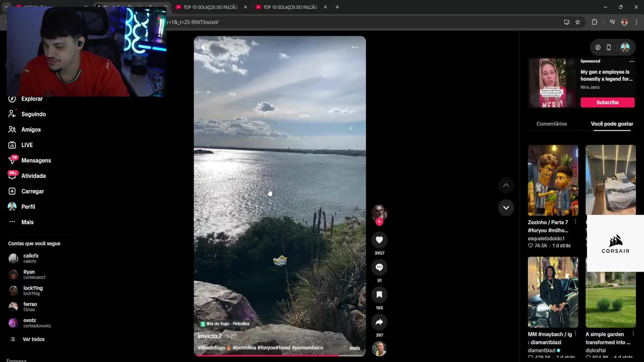
Task: Open comments via the speech bubble icon
Action: 379,267
